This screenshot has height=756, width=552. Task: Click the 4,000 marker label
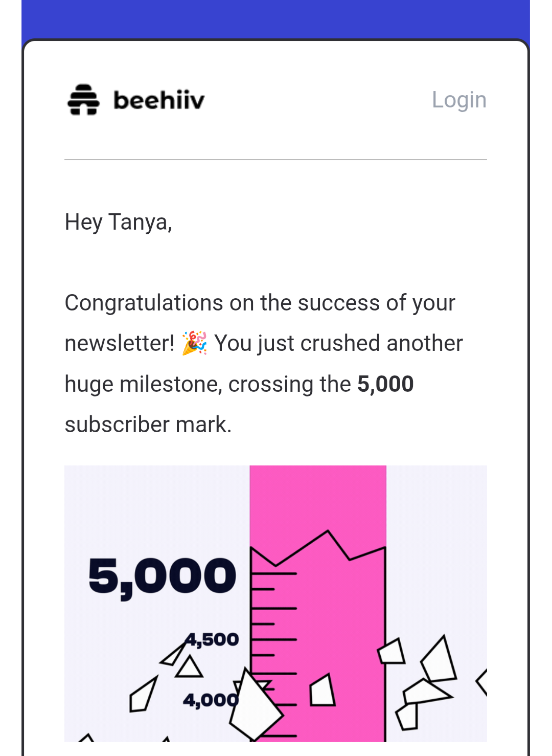[x=211, y=700]
